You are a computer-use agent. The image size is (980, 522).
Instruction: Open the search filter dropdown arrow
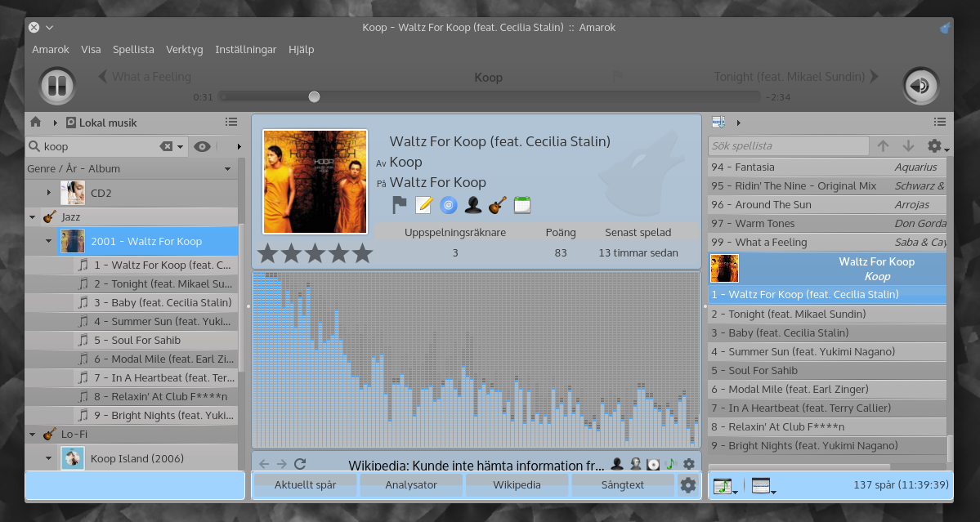pos(180,147)
